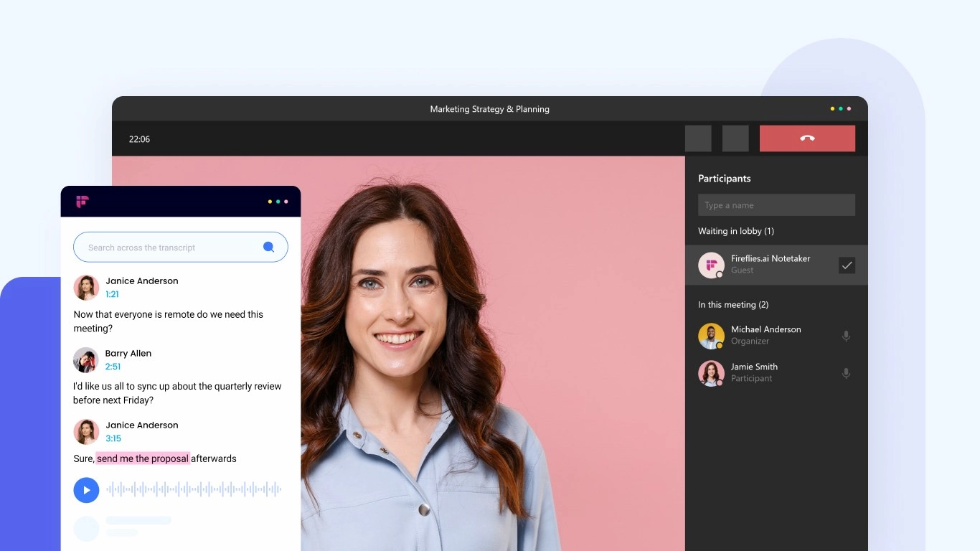Click Michael Anderson's profile avatar
Viewport: 980px width, 551px height.
711,336
